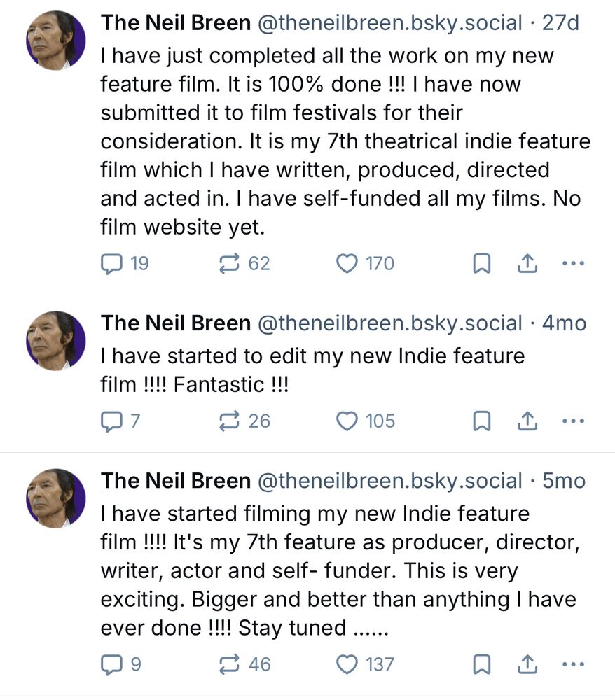Open @theneilbreen.bsky.social profile link

(x=391, y=22)
